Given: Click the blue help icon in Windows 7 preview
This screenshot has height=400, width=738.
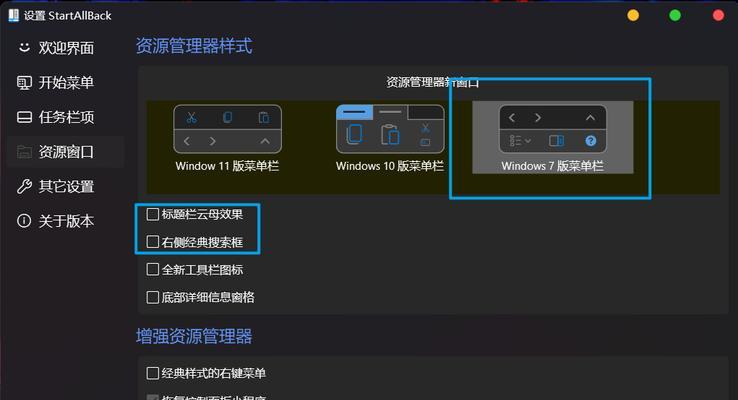Looking at the screenshot, I should [591, 141].
